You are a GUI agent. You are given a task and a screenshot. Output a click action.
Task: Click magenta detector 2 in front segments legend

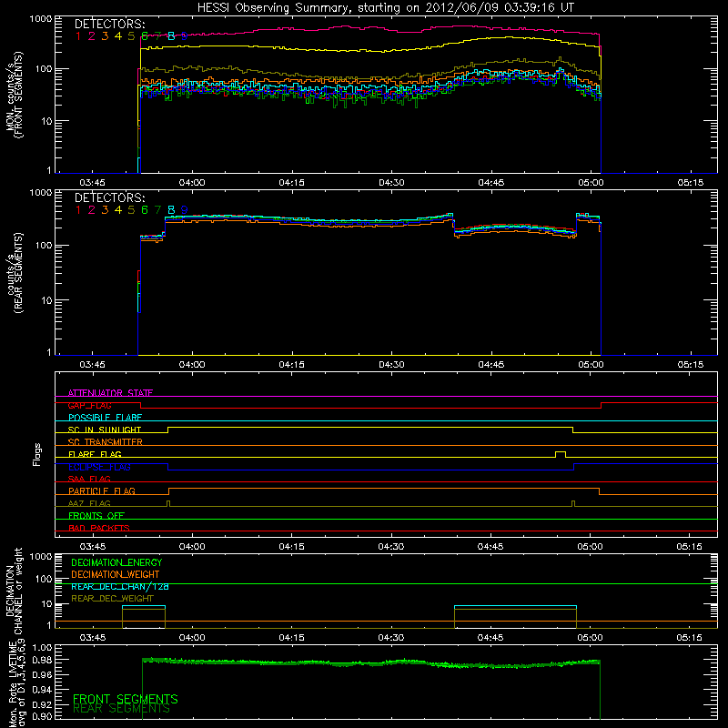pyautogui.click(x=92, y=36)
